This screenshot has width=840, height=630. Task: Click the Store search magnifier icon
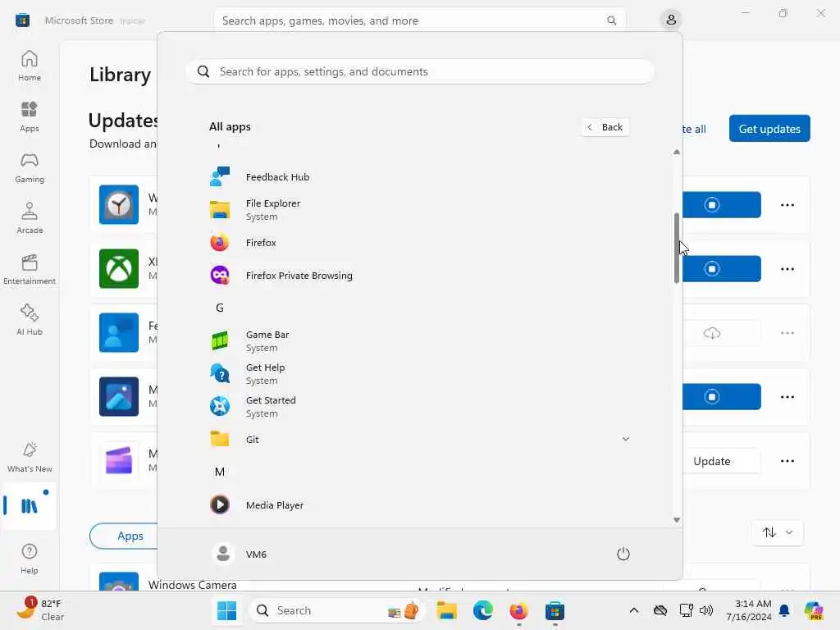point(611,21)
